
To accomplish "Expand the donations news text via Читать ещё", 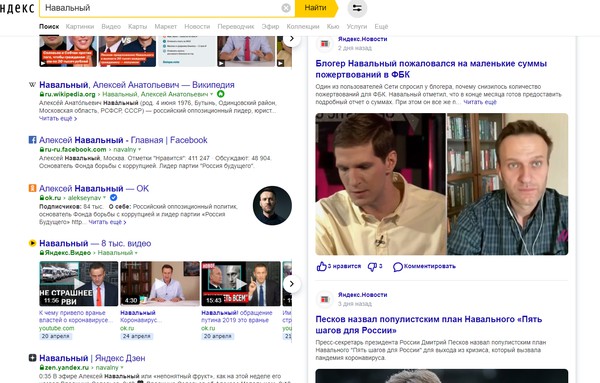I will [x=480, y=102].
